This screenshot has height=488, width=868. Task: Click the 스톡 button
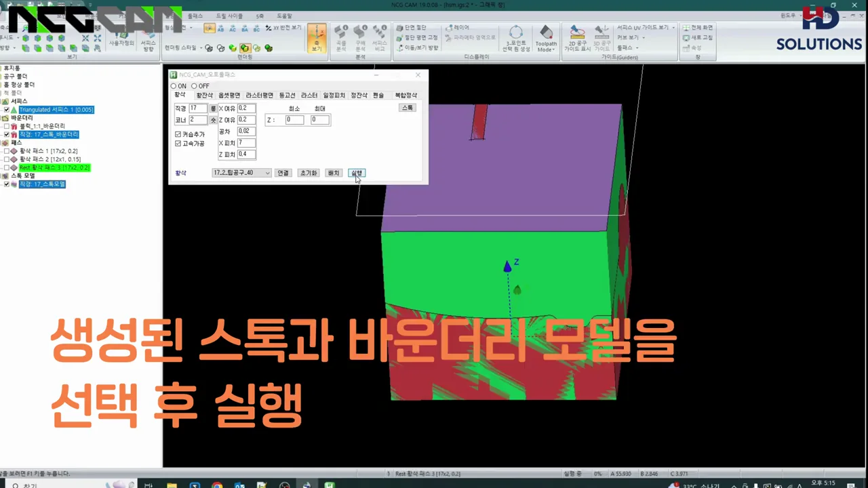pyautogui.click(x=407, y=108)
